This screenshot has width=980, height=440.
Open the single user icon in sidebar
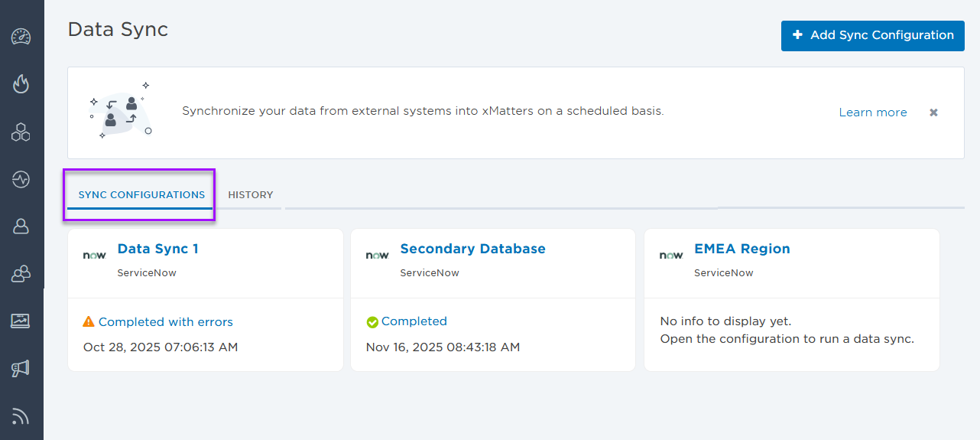click(x=21, y=227)
